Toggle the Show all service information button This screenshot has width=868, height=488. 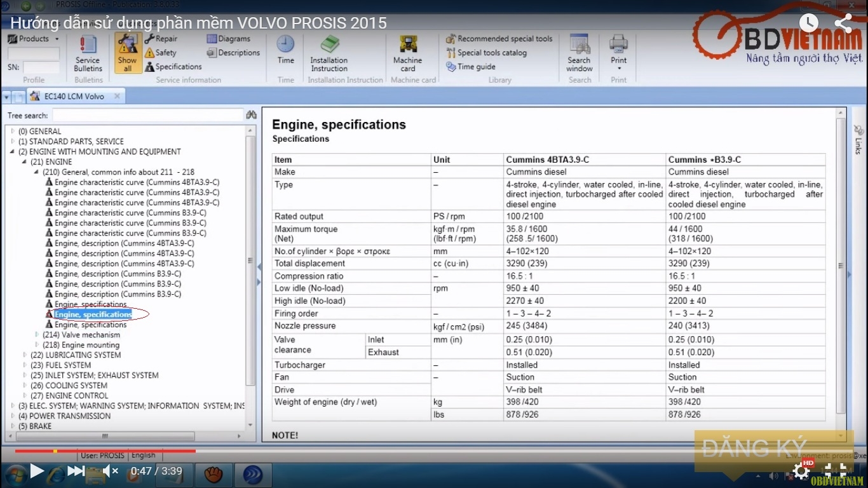click(127, 54)
